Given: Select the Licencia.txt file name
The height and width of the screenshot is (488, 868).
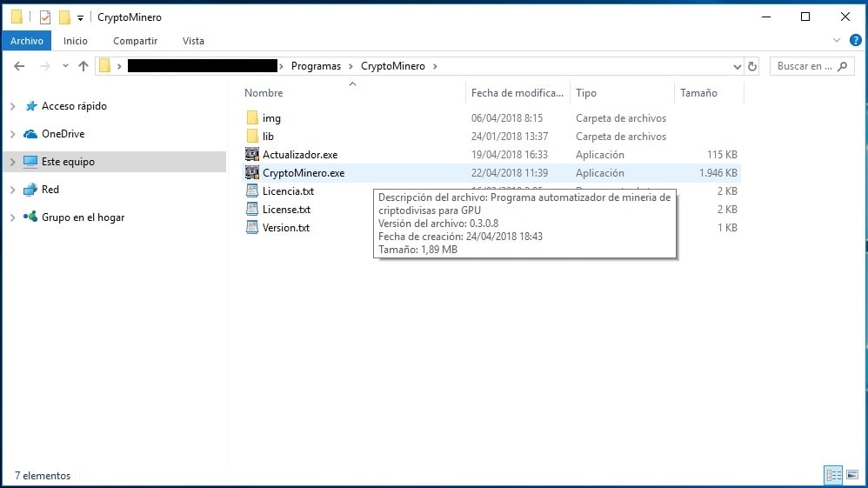Looking at the screenshot, I should (289, 191).
